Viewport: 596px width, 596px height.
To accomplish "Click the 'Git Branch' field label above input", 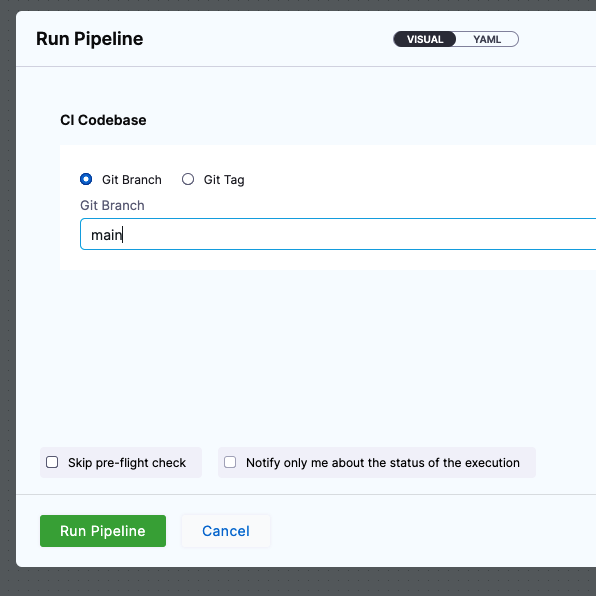I will coord(112,205).
